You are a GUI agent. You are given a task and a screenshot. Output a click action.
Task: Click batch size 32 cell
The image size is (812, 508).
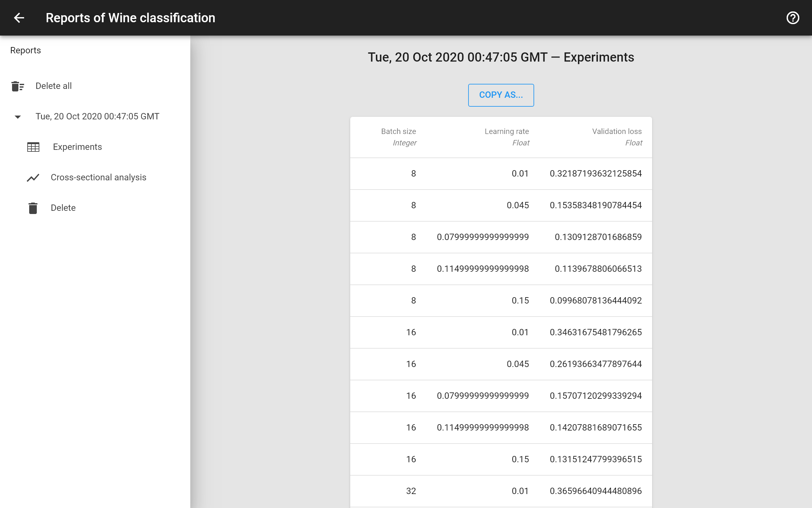[x=411, y=491]
